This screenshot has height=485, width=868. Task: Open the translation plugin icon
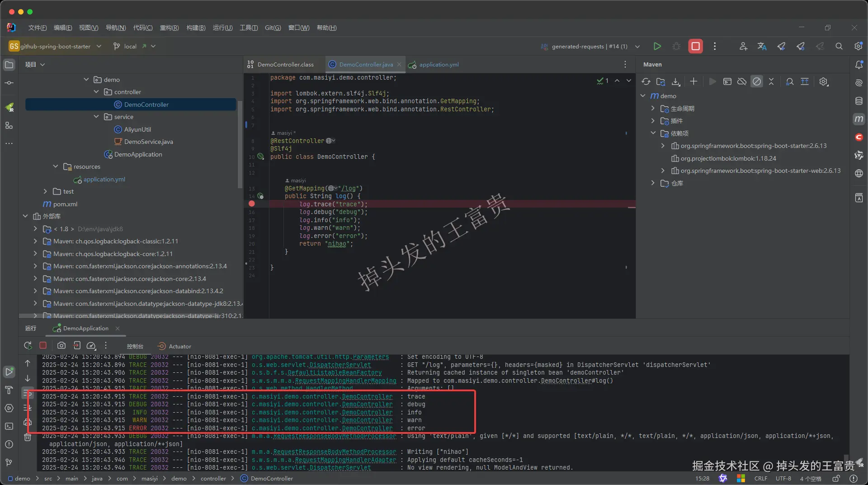tap(762, 46)
